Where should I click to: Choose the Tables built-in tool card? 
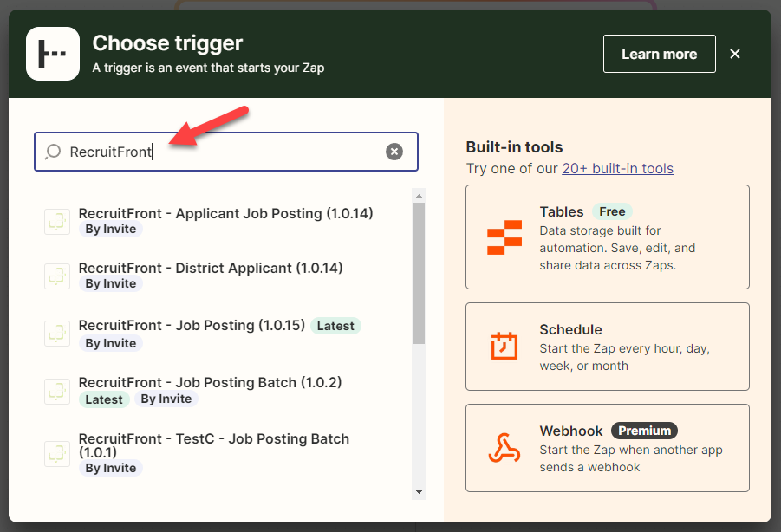pyautogui.click(x=607, y=237)
